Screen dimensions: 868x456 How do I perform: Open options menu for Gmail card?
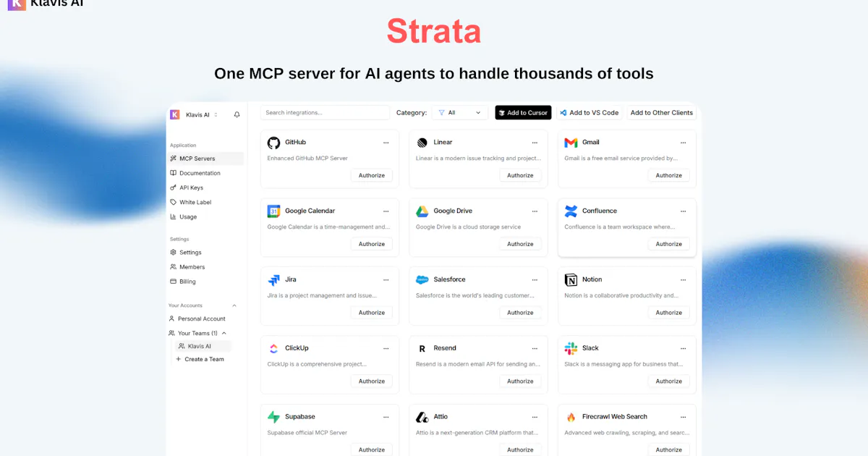(x=684, y=143)
